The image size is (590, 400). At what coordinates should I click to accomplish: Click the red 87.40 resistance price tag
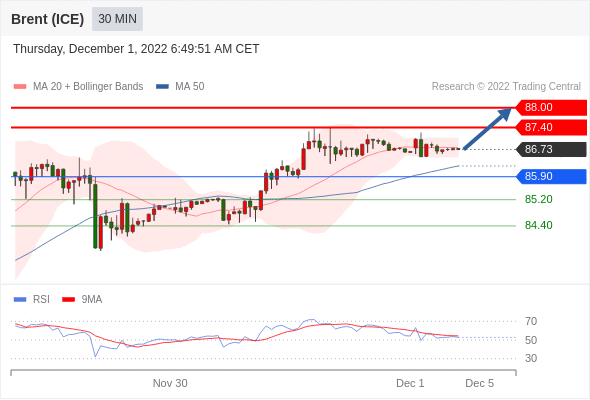pyautogui.click(x=551, y=128)
